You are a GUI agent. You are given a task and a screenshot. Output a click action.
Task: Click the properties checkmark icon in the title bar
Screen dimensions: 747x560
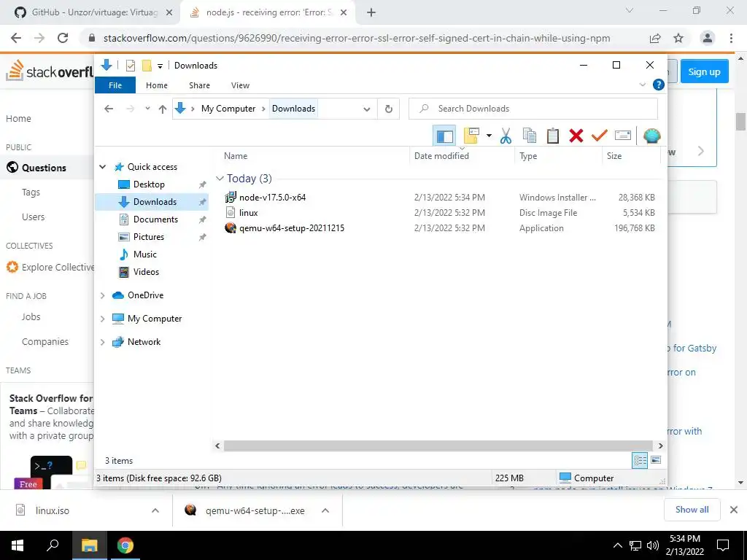pos(130,66)
